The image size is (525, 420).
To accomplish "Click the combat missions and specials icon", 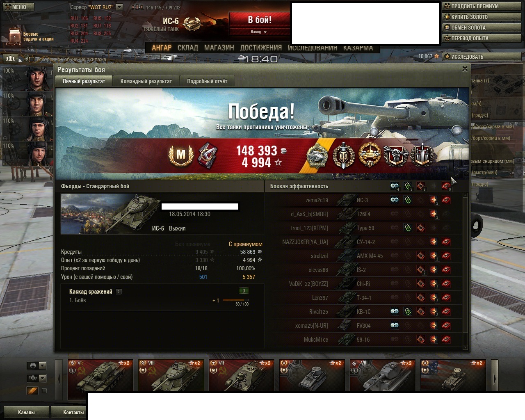I will pos(14,37).
